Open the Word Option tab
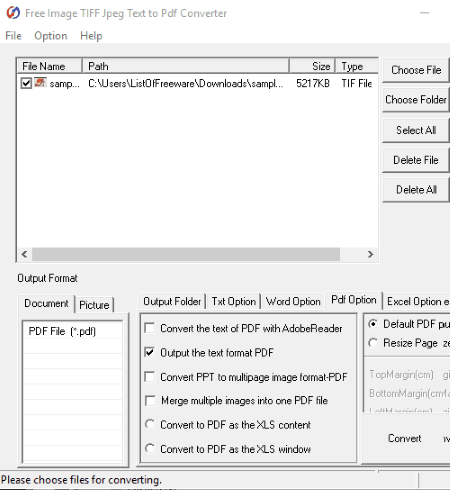 point(293,301)
